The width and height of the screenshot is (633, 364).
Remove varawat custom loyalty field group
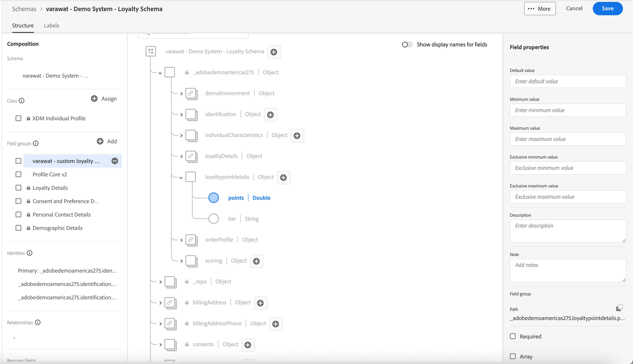click(x=115, y=161)
